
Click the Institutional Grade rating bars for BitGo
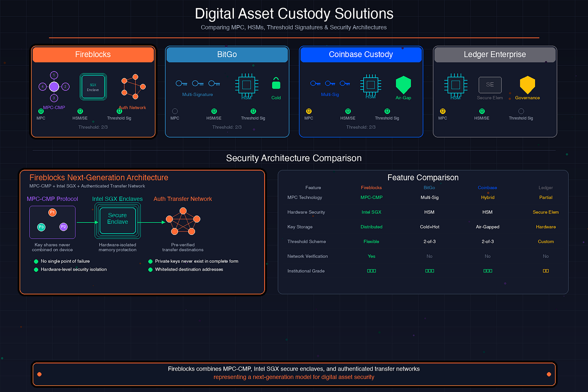pyautogui.click(x=429, y=271)
